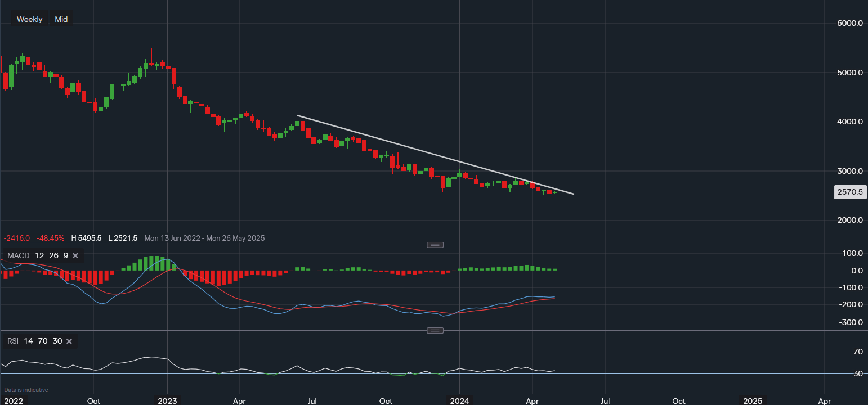Click the date range text below the chart
This screenshot has height=405, width=868.
tap(204, 238)
